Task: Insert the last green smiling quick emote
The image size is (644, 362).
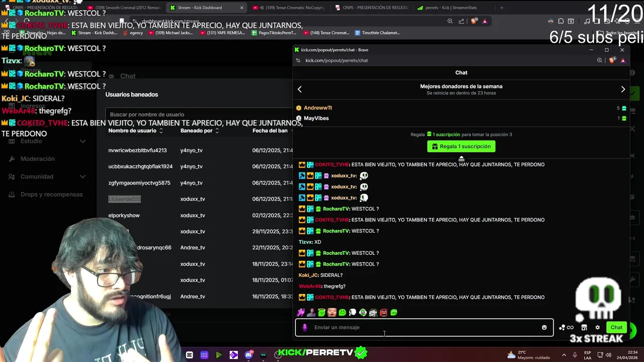Action: [x=394, y=312]
